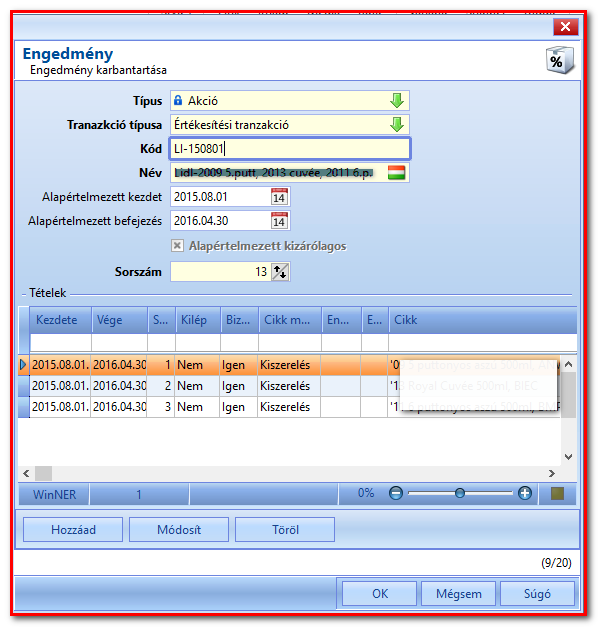Toggle Alapértelmezett kizárólagos checkbox

coord(177,246)
